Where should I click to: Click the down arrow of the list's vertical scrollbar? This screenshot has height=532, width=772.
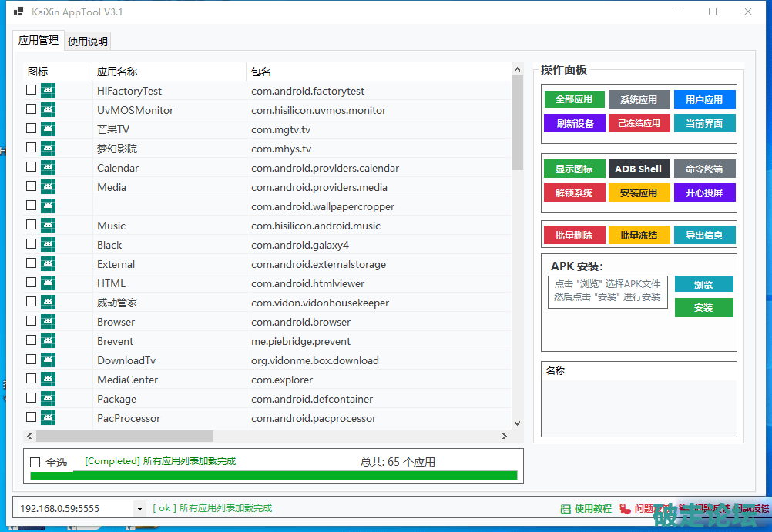517,423
